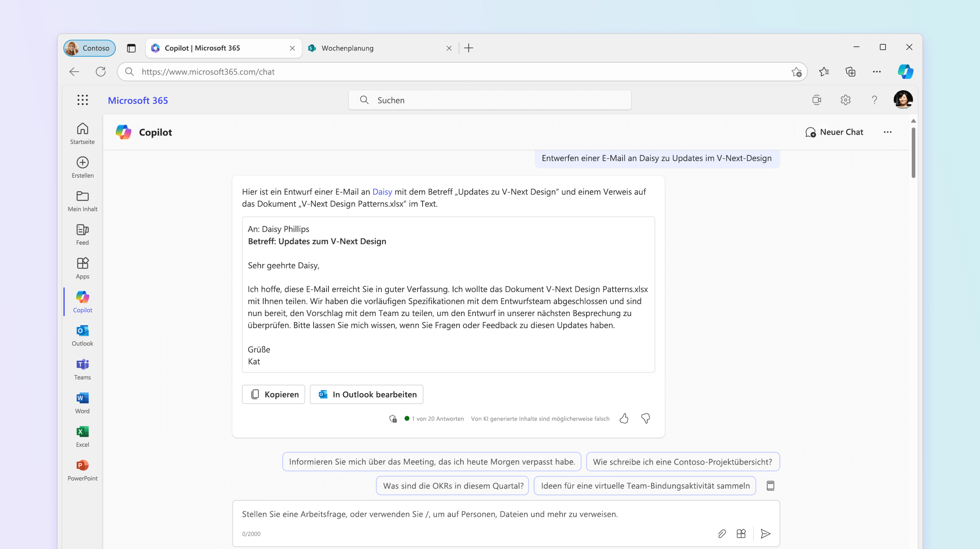Click the settings gear icon
Screen dimensions: 980x549
pos(846,100)
